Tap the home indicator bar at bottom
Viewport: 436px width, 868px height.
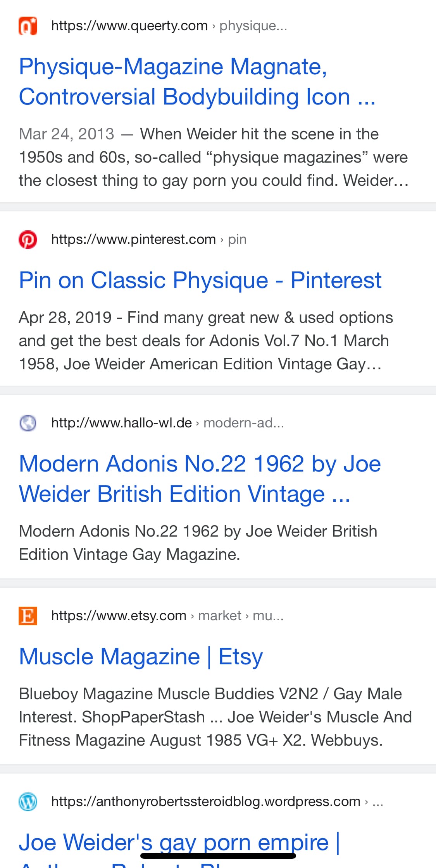coord(218,856)
